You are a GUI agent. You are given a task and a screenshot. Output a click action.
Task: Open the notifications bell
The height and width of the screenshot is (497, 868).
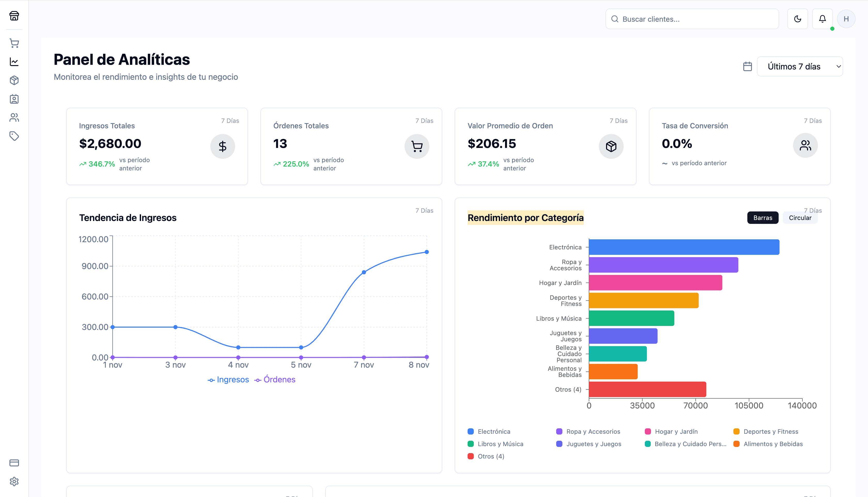822,19
